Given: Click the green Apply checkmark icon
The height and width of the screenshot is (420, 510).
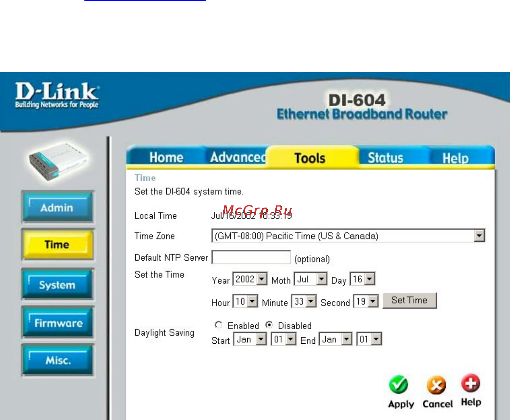Looking at the screenshot, I should tap(399, 385).
